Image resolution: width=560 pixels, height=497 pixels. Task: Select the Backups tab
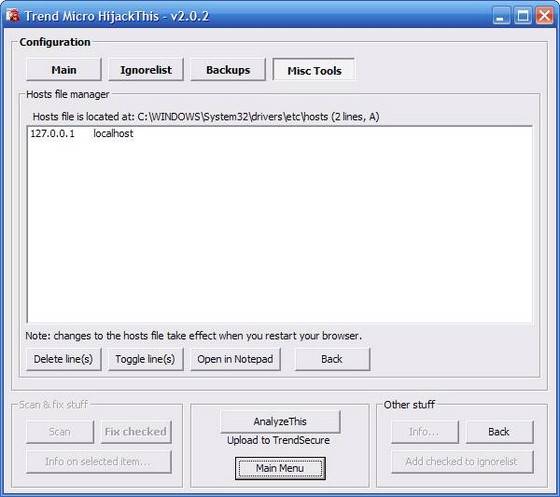click(228, 70)
